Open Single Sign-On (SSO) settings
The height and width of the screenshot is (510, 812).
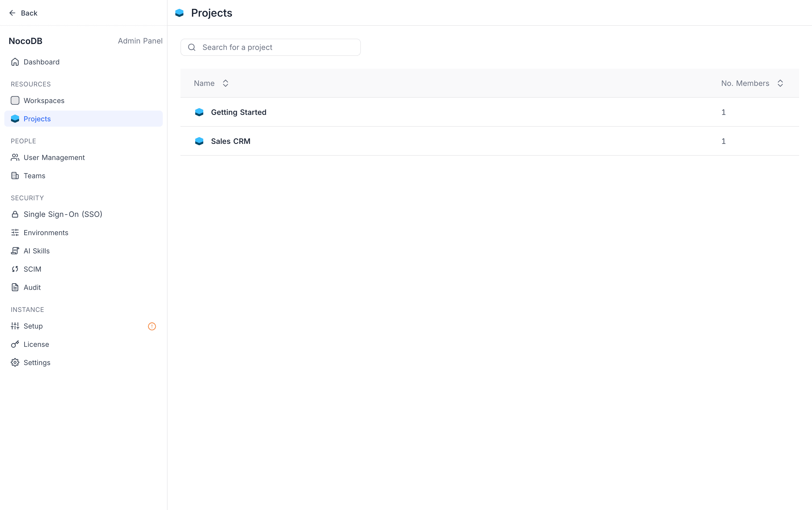[83, 214]
